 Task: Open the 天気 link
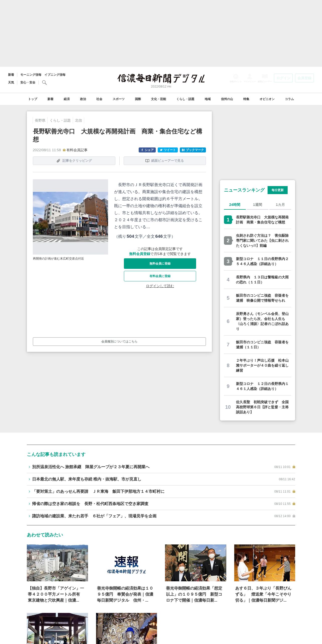[x=11, y=83]
